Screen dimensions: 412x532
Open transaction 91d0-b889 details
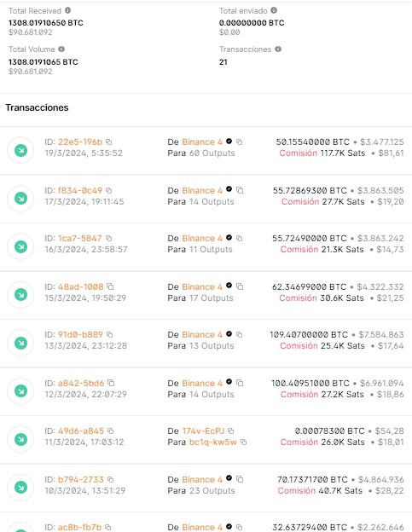tap(80, 334)
